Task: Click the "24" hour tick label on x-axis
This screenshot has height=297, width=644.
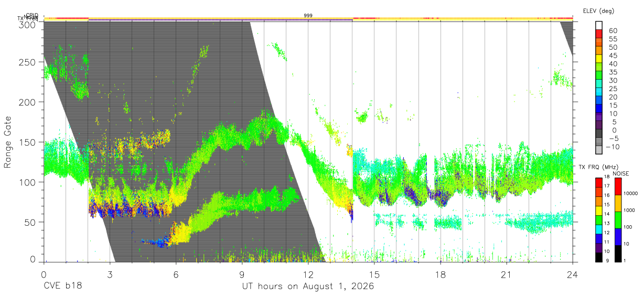Action: click(x=572, y=274)
